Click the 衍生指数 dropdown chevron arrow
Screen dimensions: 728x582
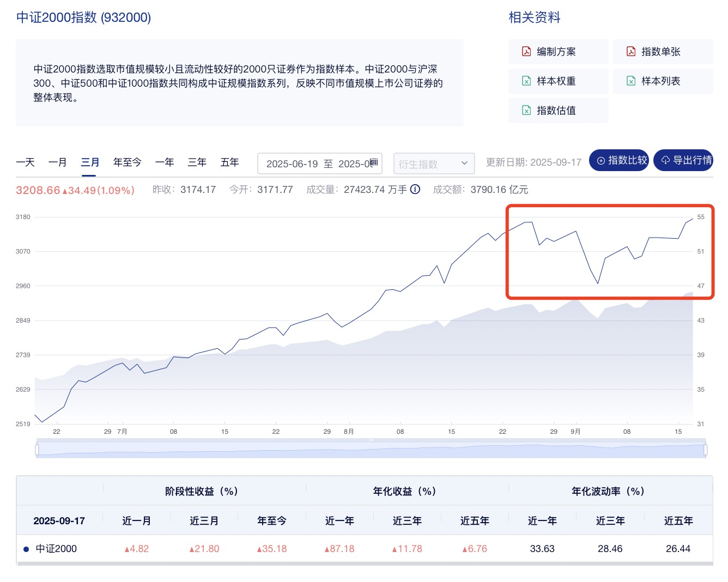[465, 163]
